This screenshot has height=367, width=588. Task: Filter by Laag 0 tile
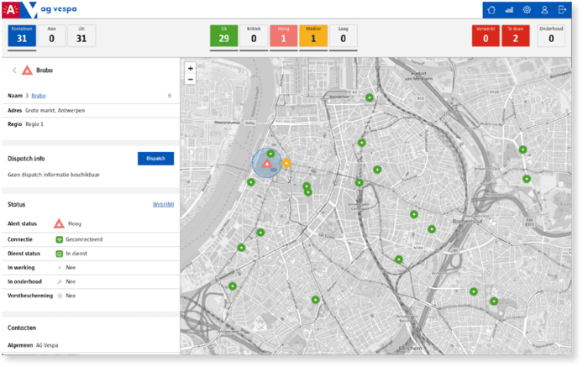[343, 35]
